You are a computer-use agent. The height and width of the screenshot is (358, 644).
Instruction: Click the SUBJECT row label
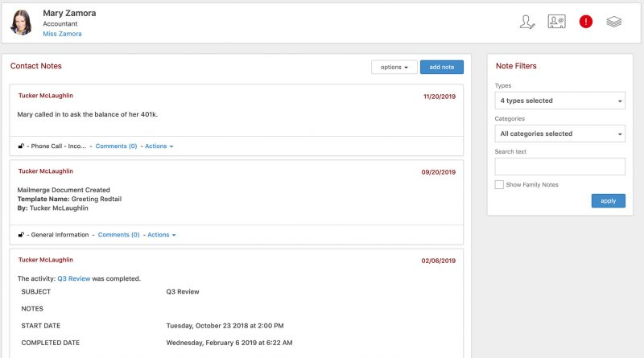coord(36,291)
